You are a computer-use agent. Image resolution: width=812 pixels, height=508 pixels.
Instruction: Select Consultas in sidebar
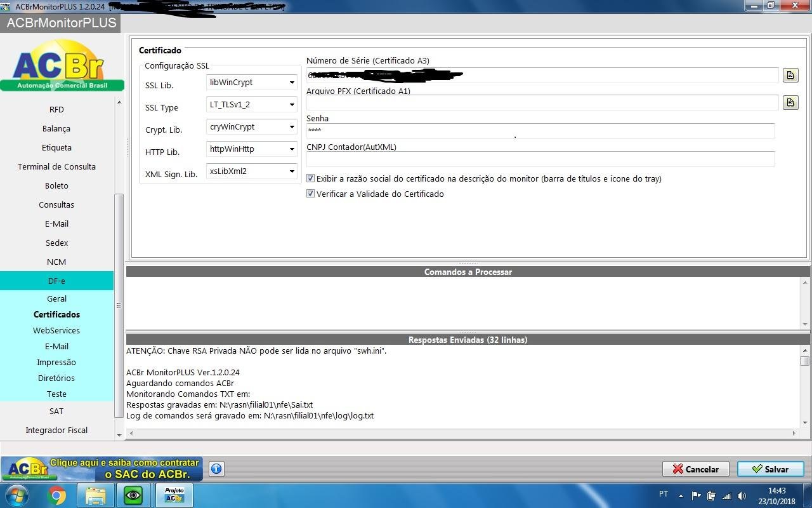(x=56, y=204)
